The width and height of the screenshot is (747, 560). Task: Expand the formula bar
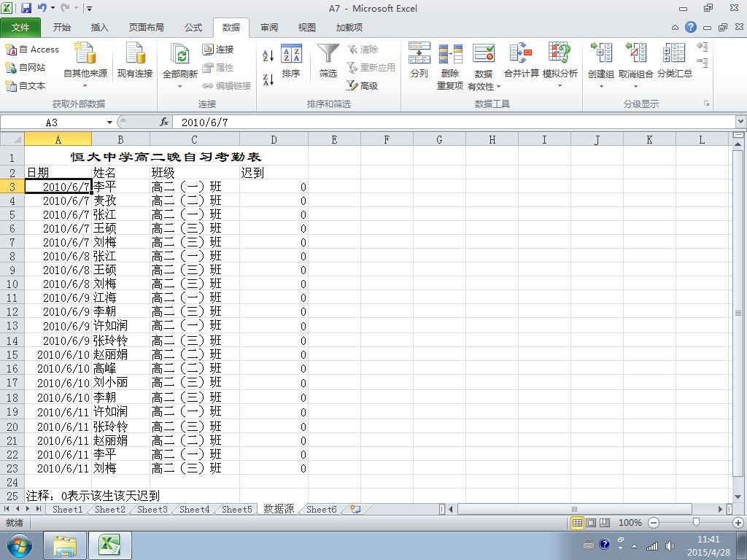click(741, 122)
